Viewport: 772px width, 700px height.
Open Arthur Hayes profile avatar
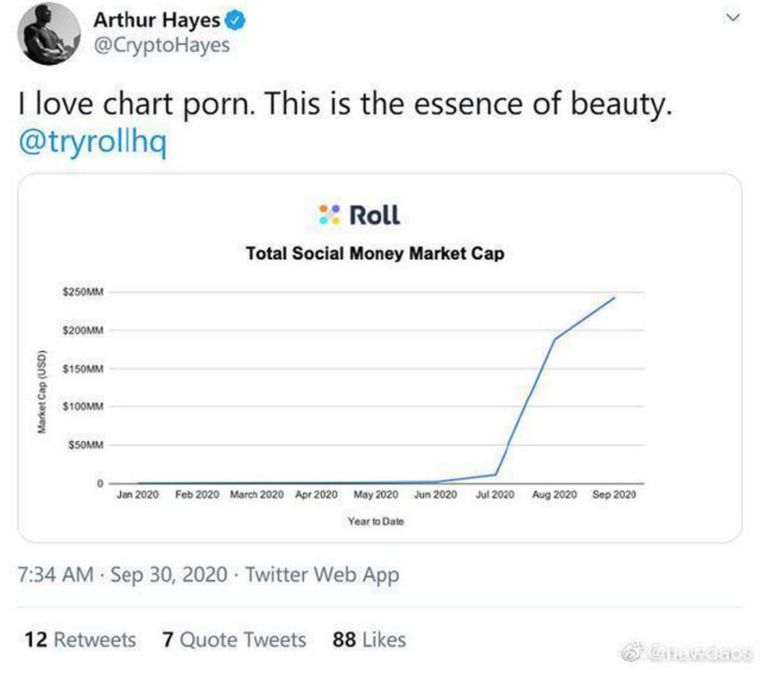coord(49,33)
